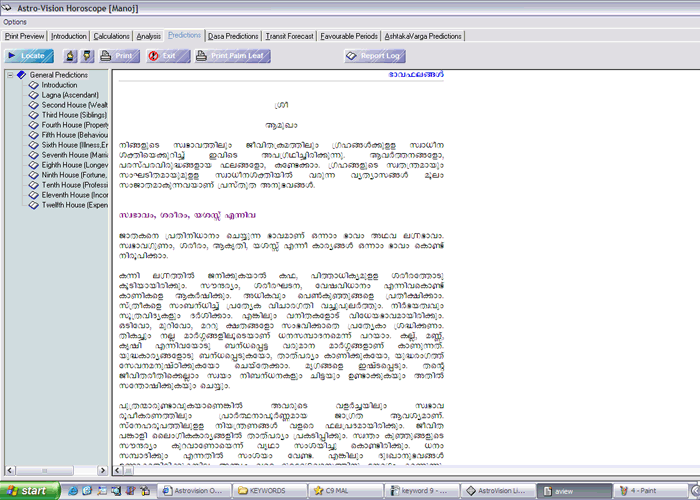Open the Favourable Periods tab
Image resolution: width=700 pixels, height=500 pixels.
[x=349, y=36]
